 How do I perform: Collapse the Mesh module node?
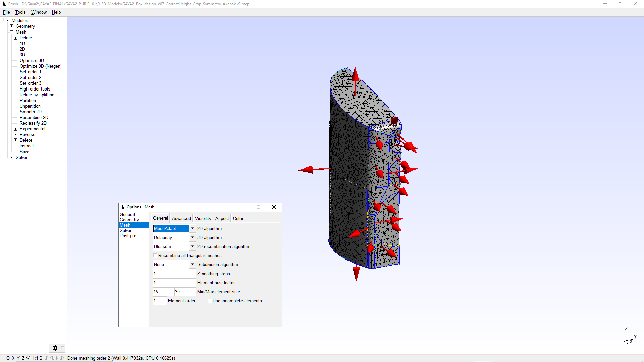coord(11,32)
